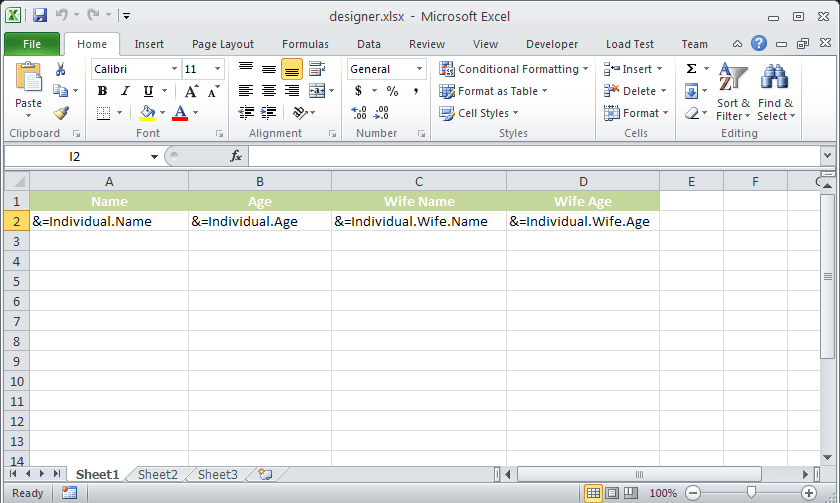Switch to the Data tab

pyautogui.click(x=369, y=44)
